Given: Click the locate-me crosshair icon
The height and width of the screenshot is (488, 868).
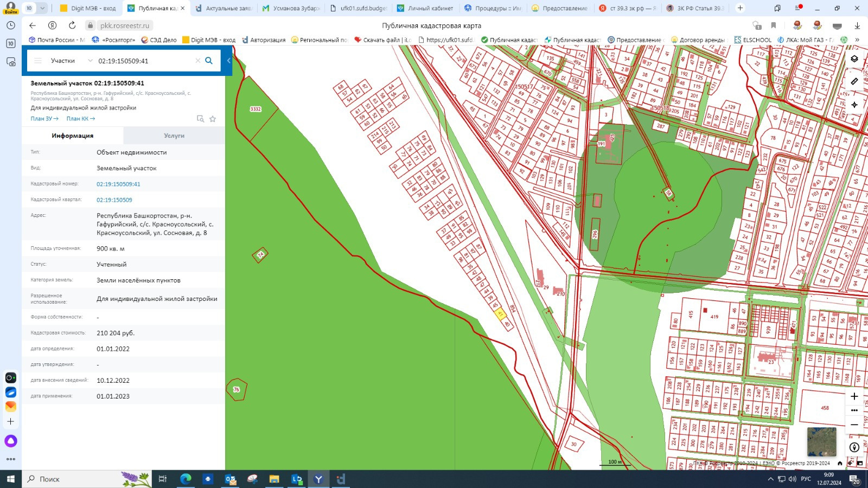Looking at the screenshot, I should tap(854, 105).
